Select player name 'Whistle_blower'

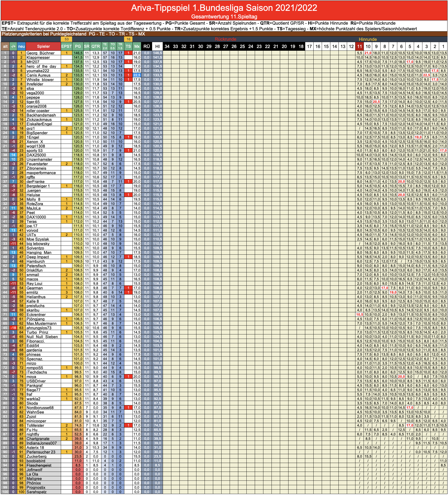(40, 80)
